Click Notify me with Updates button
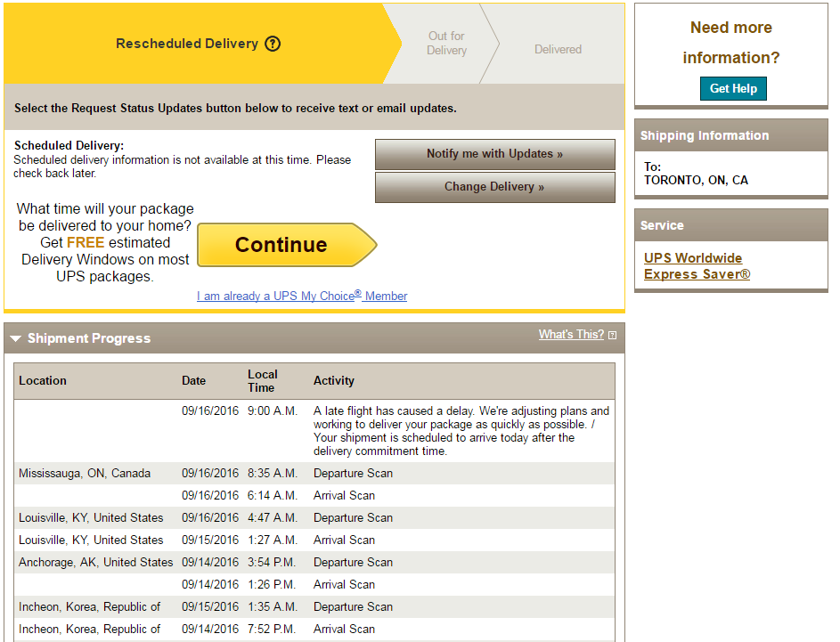 tap(495, 154)
